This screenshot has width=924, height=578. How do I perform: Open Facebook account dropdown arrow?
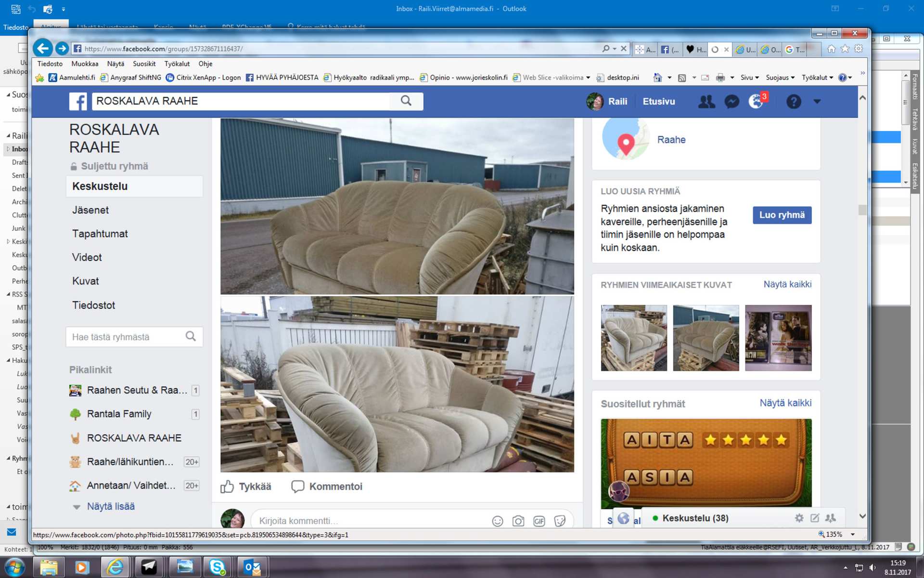(817, 102)
